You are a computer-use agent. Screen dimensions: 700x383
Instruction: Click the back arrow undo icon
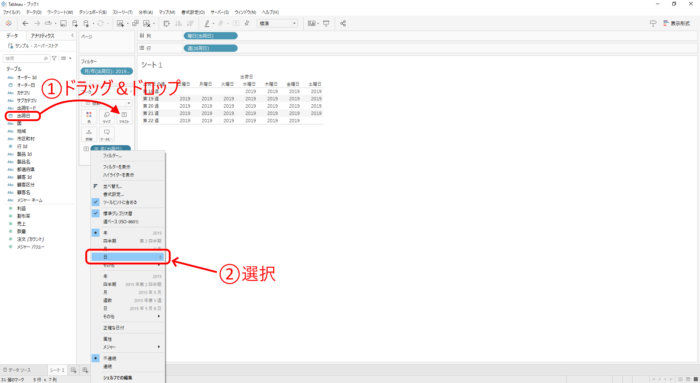[x=25, y=23]
